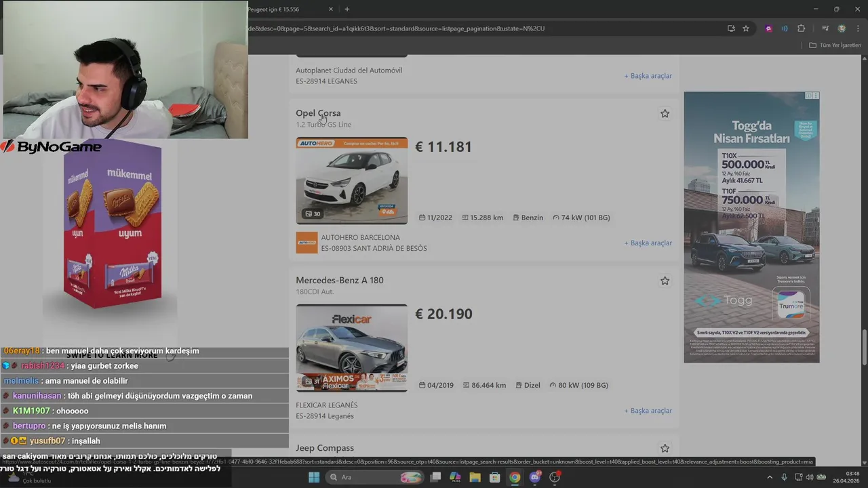
Task: Open Discord from the taskbar
Action: point(535,478)
